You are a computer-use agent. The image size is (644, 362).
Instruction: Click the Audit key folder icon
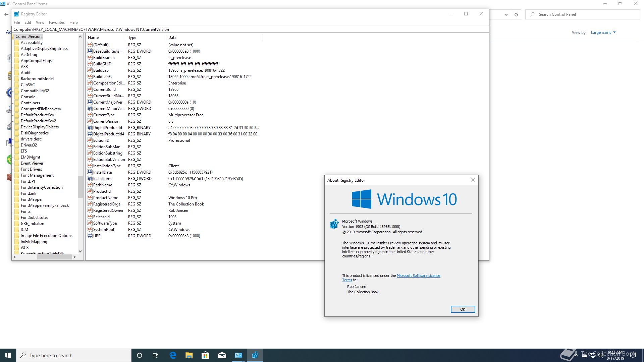coord(17,73)
